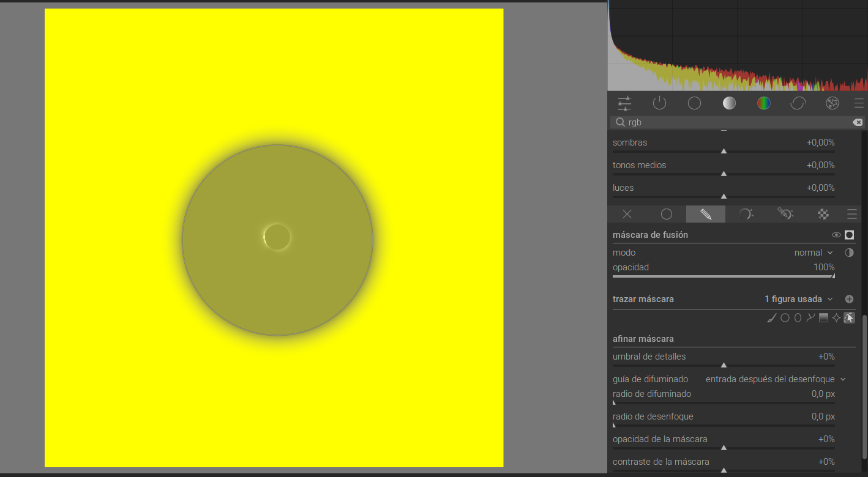This screenshot has height=477, width=868.
Task: Open the quick access panel sliders icon
Action: (x=624, y=103)
